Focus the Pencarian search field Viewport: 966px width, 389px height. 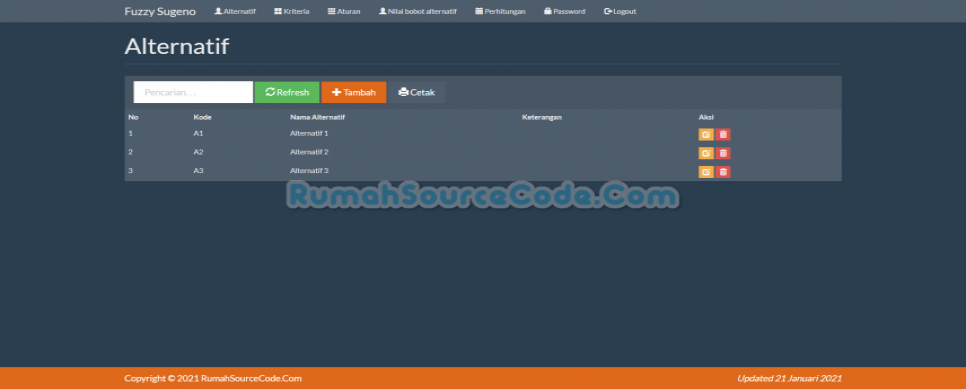click(x=193, y=92)
